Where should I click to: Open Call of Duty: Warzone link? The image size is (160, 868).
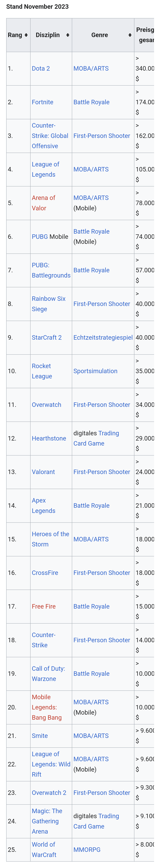point(48,674)
